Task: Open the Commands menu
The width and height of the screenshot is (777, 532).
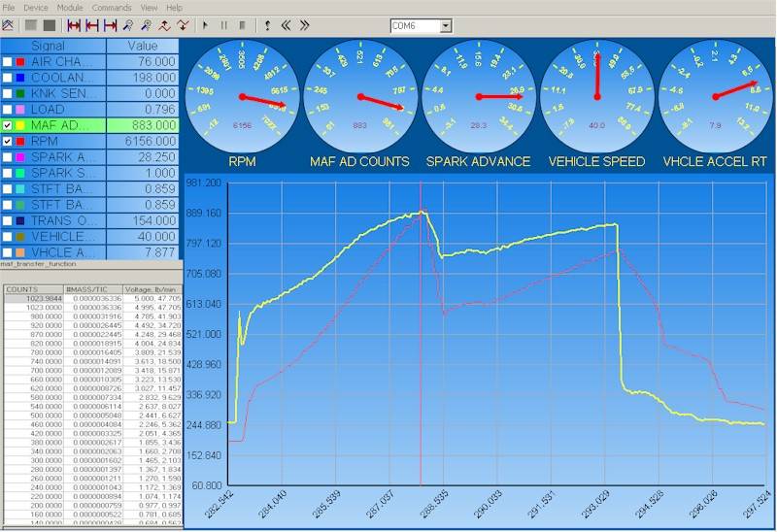Action: (112, 7)
